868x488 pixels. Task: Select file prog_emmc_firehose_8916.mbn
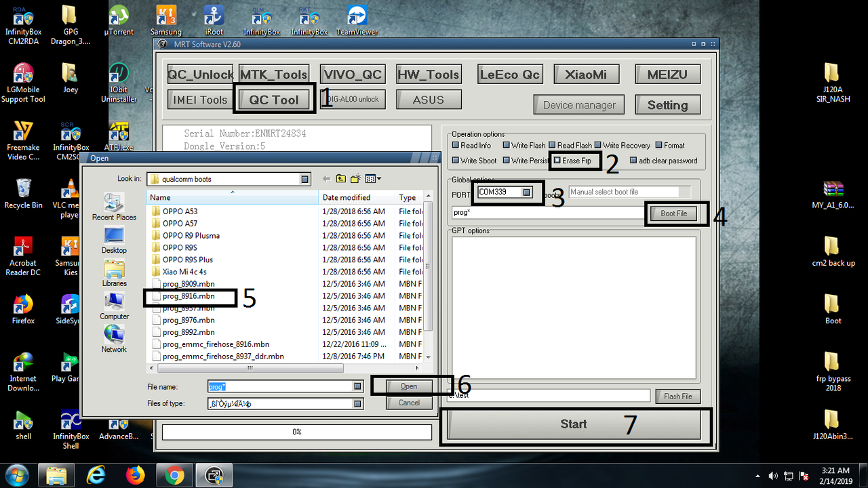tap(216, 344)
